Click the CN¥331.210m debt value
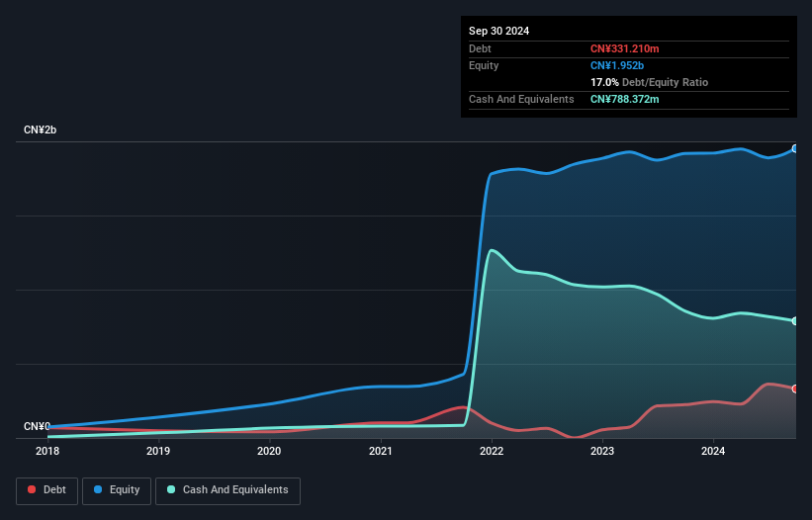 624,48
